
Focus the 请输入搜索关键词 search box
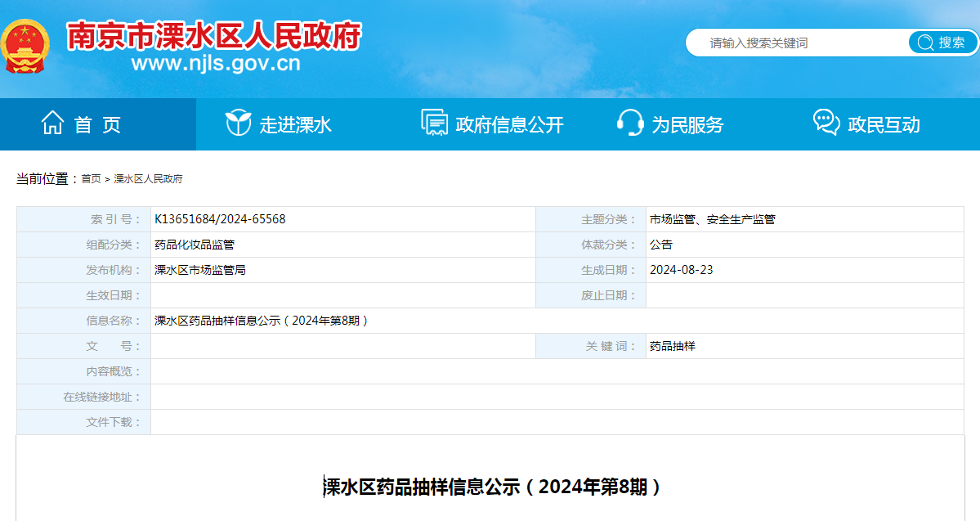797,43
